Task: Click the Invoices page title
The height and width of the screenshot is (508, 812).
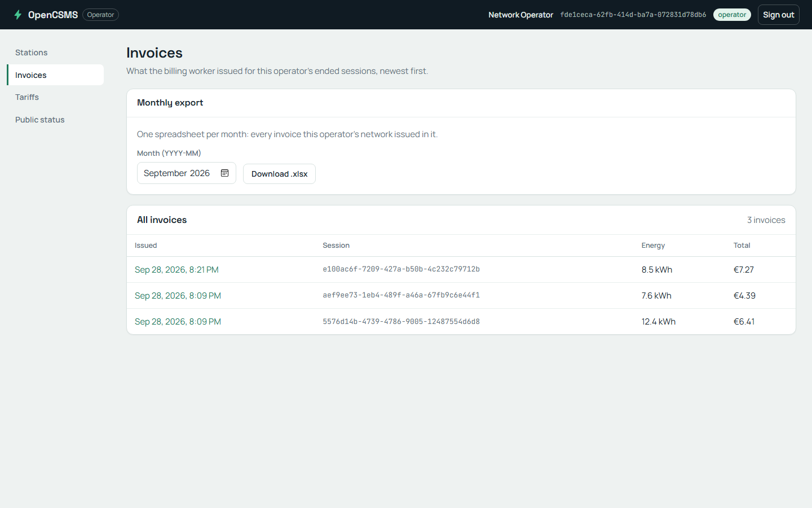Action: [x=155, y=52]
